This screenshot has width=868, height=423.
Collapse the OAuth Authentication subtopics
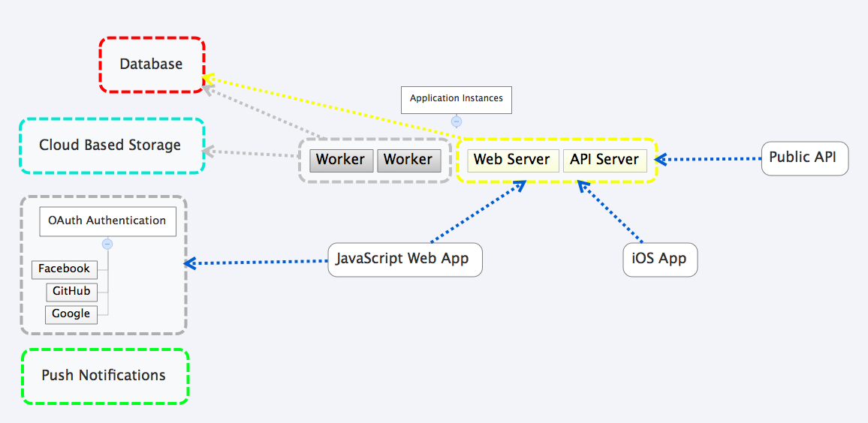(x=107, y=244)
